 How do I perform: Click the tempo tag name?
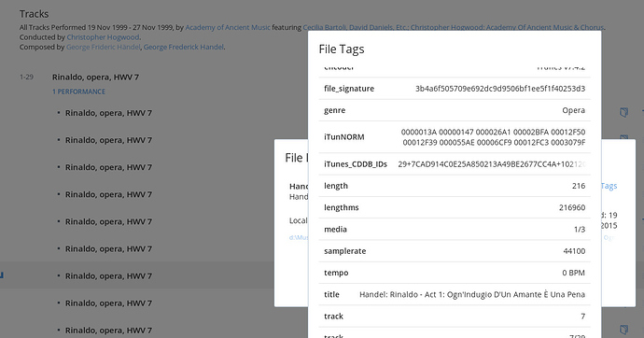336,274
